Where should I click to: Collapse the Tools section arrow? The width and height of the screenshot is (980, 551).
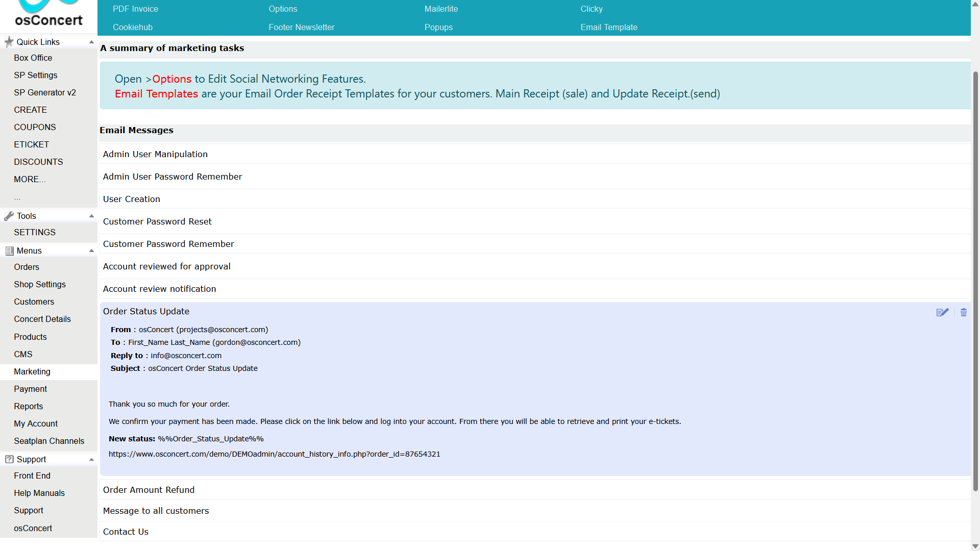(91, 216)
